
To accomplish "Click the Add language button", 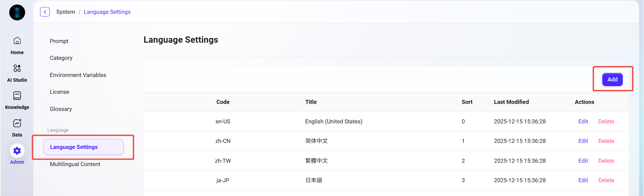I will 612,79.
